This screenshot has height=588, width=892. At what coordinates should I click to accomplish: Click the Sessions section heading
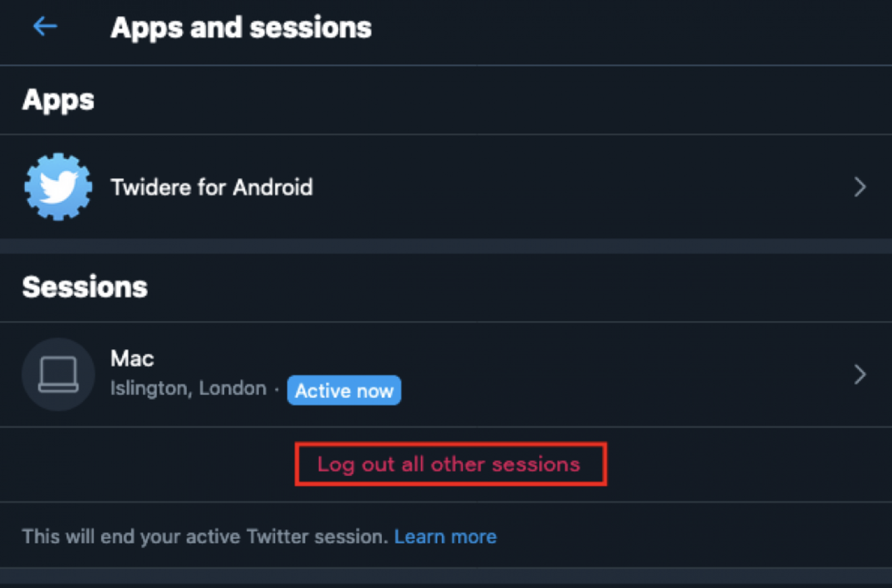point(84,287)
